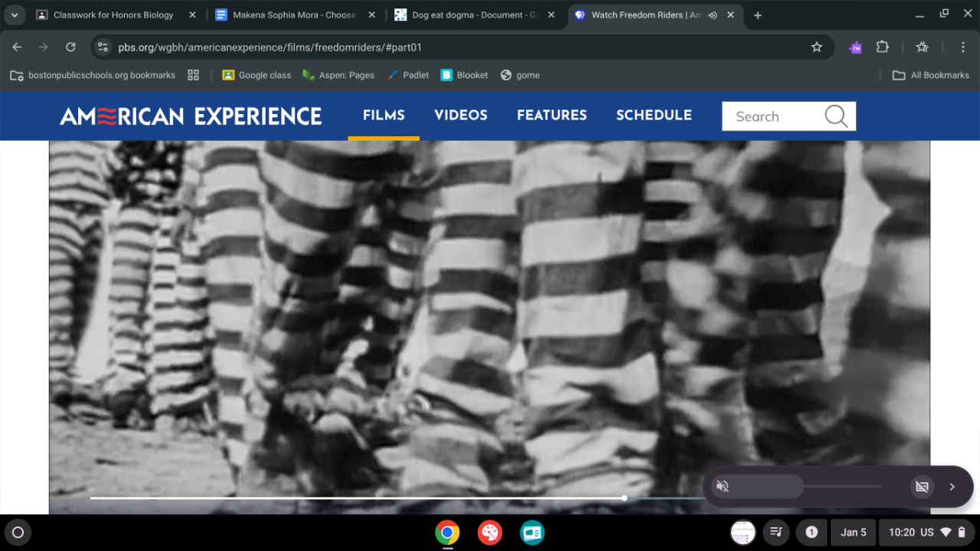Open the bookmarks star-list toolbar button
Screen dimensions: 980x551
(x=922, y=47)
